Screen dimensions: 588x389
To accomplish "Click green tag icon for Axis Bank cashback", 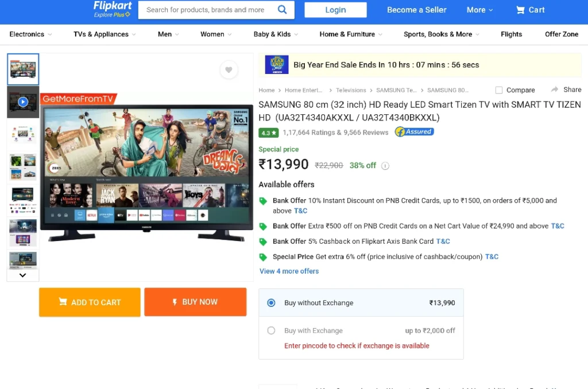I will point(263,242).
